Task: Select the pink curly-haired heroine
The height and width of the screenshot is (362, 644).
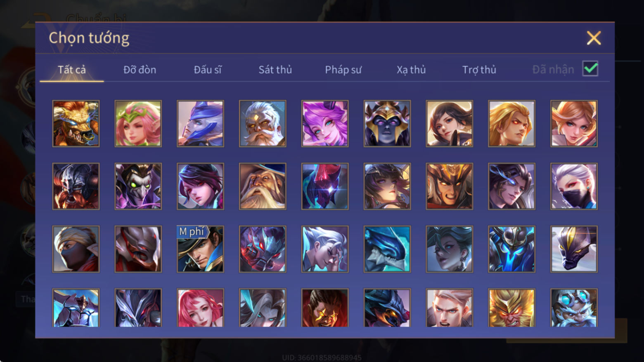Action: [201, 308]
